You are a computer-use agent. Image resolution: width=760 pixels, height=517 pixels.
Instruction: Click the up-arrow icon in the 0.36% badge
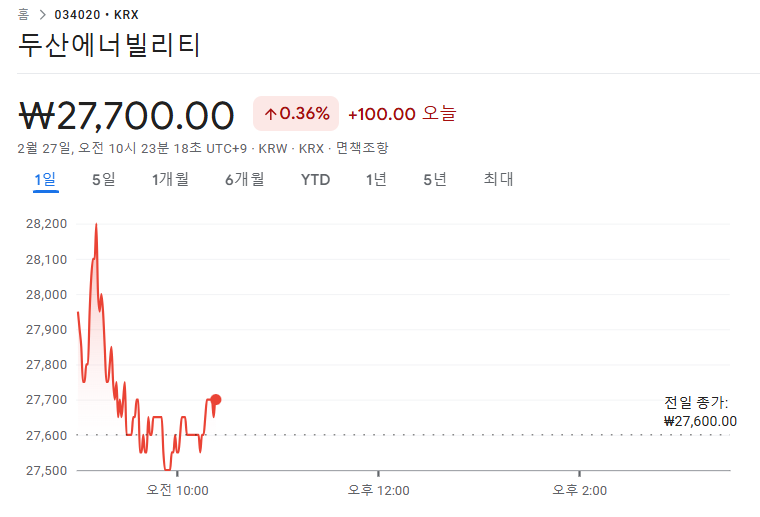[x=270, y=114]
